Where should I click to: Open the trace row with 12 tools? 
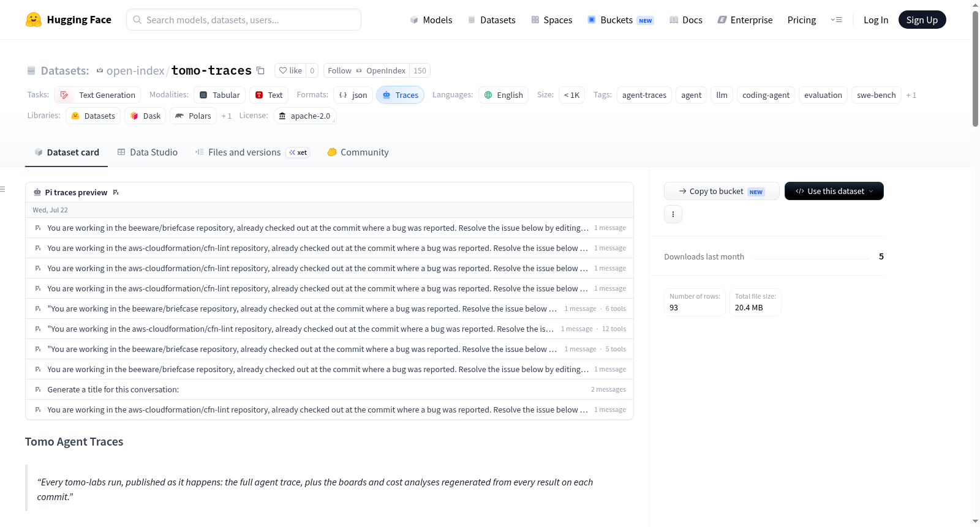tap(330, 329)
